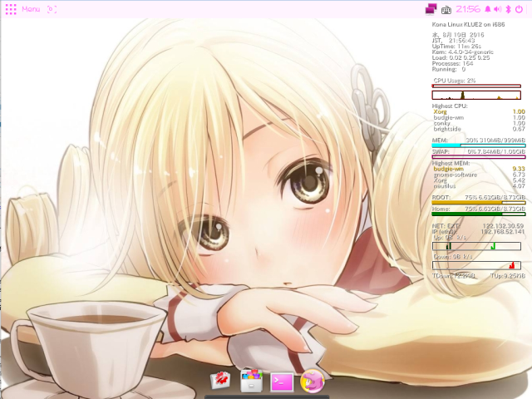Click the 'brightside' process row
The width and height of the screenshot is (532, 399).
pyautogui.click(x=479, y=129)
